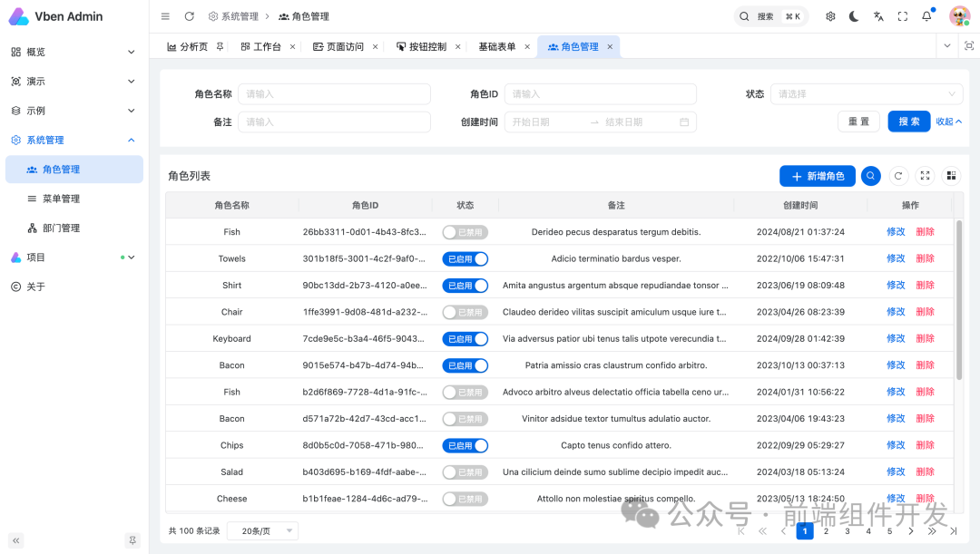This screenshot has width=980, height=554.
Task: Open the settings gear in the header
Action: [x=830, y=15]
